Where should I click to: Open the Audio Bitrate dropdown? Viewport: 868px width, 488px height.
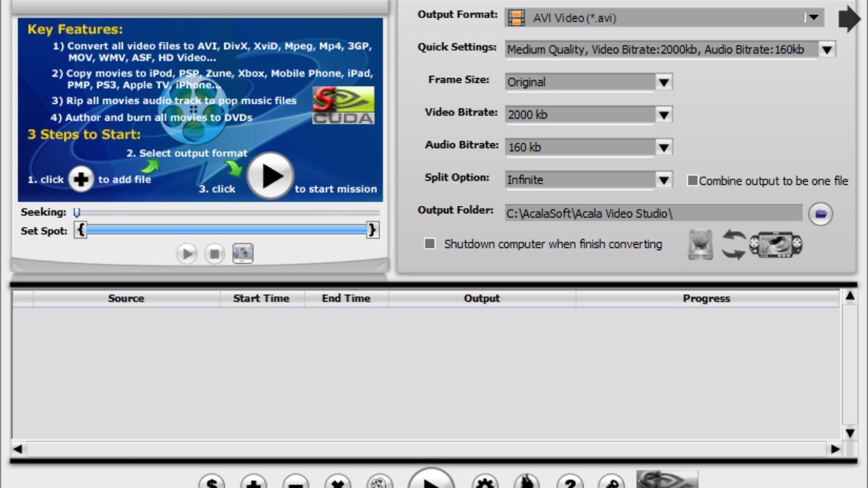pyautogui.click(x=664, y=147)
